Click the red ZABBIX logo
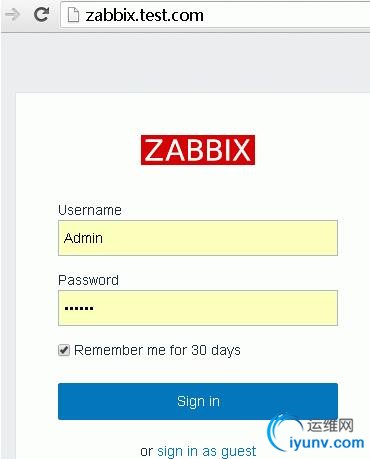370x459 pixels. coord(198,150)
